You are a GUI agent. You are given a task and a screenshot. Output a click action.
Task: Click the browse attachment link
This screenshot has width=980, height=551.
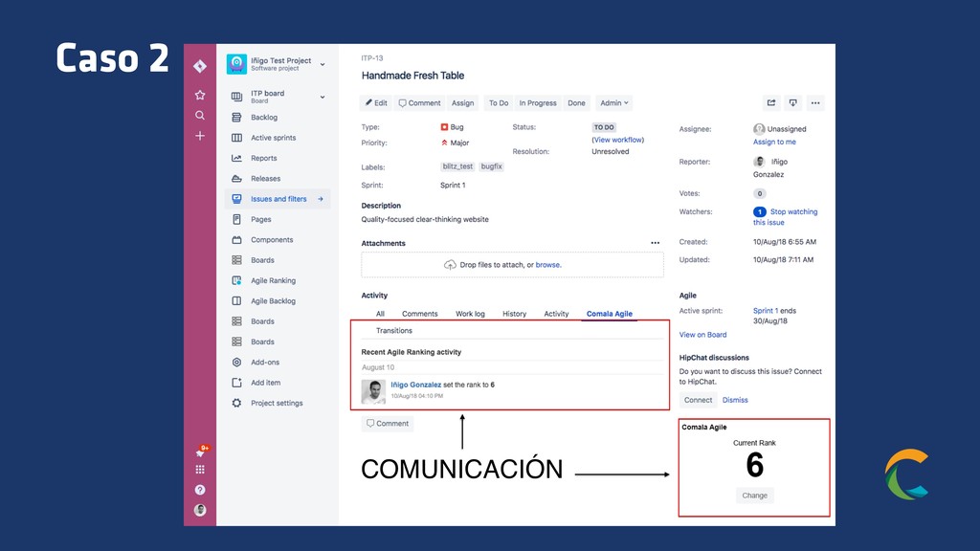pyautogui.click(x=547, y=265)
